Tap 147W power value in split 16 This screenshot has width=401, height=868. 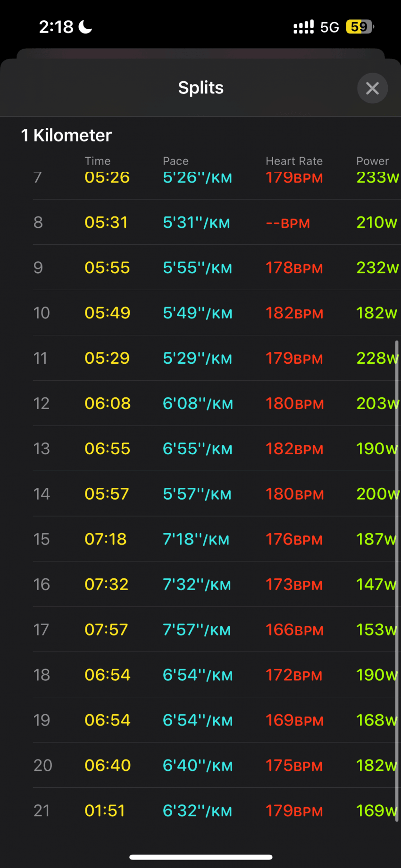click(376, 584)
